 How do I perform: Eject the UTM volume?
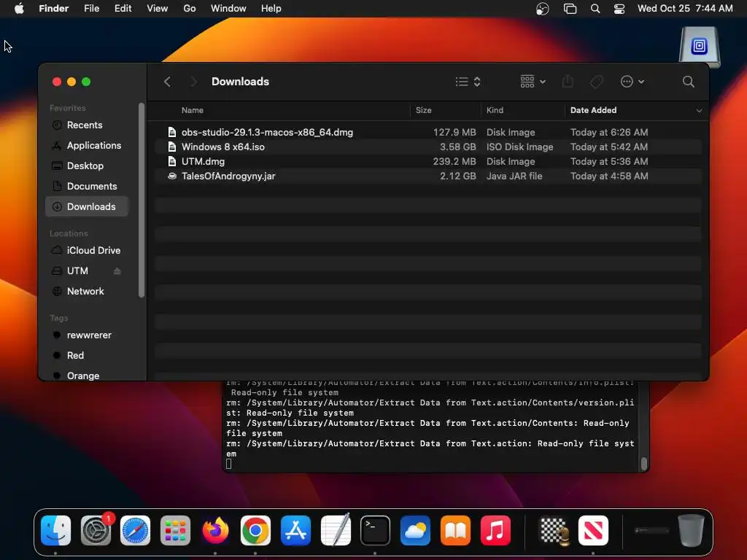(x=117, y=271)
